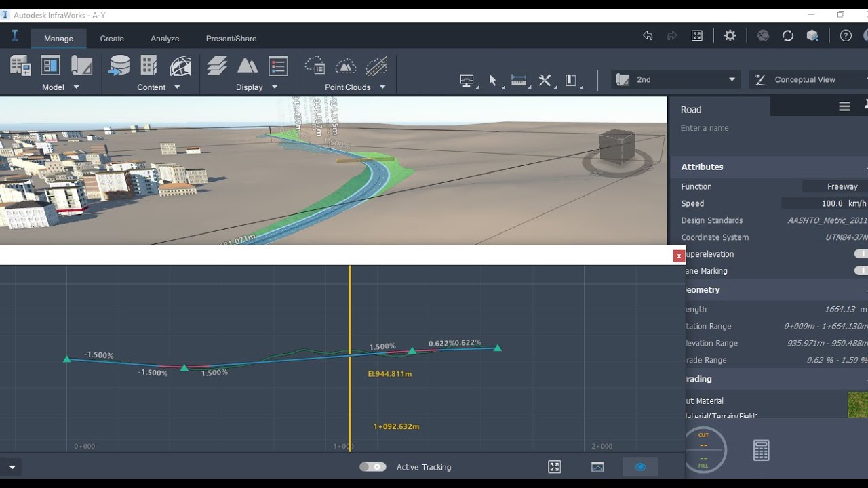Open the Help question mark icon
Image resolution: width=868 pixels, height=488 pixels.
point(846,36)
